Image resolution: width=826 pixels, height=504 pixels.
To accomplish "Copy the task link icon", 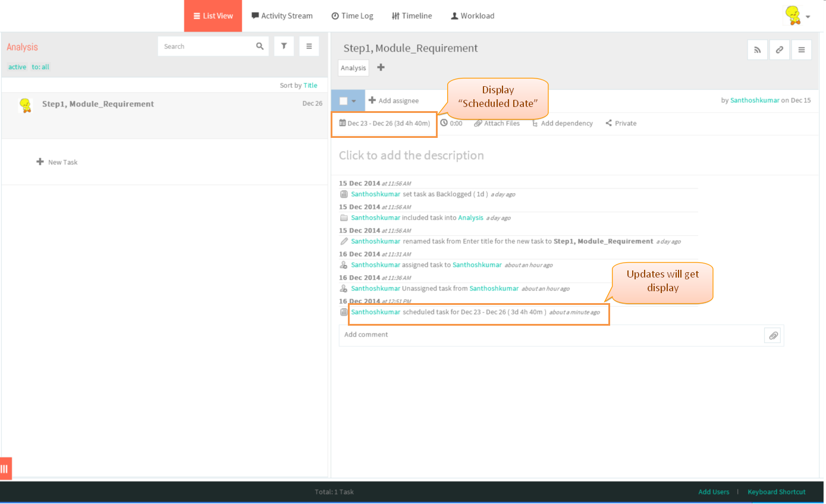I will click(780, 51).
